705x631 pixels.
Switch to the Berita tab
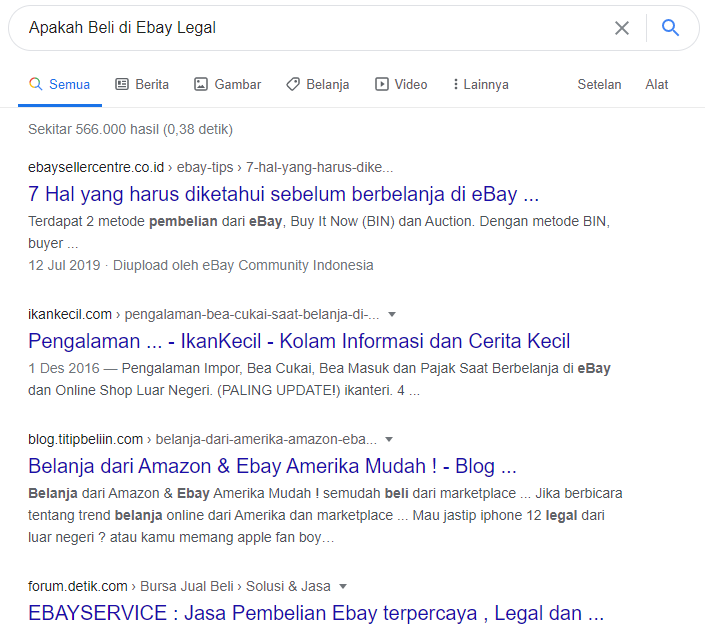tap(142, 85)
